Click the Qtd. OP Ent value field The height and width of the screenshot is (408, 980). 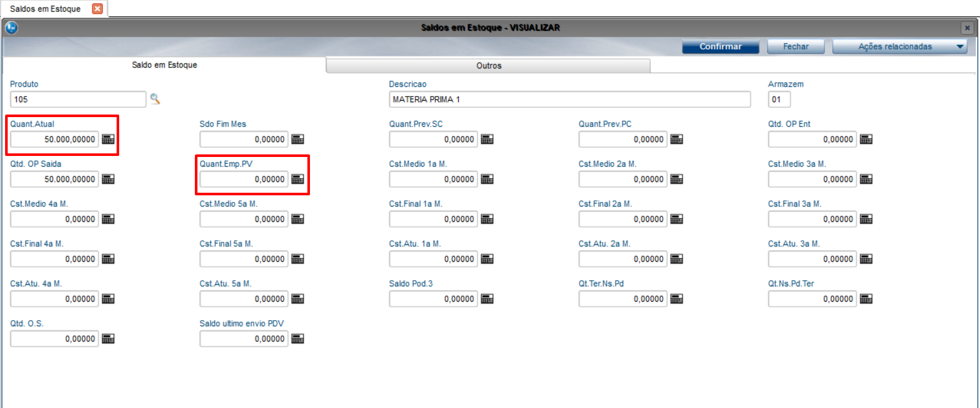pyautogui.click(x=812, y=139)
